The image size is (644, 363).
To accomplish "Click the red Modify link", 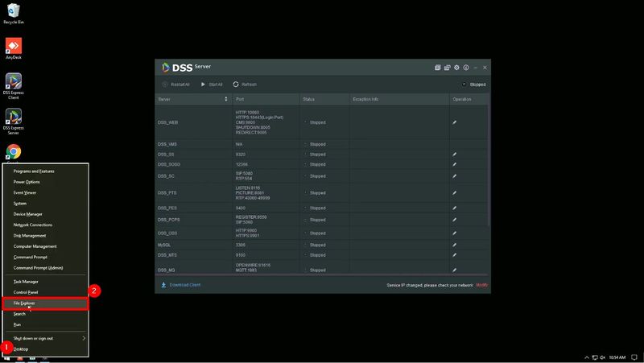I will click(x=481, y=285).
